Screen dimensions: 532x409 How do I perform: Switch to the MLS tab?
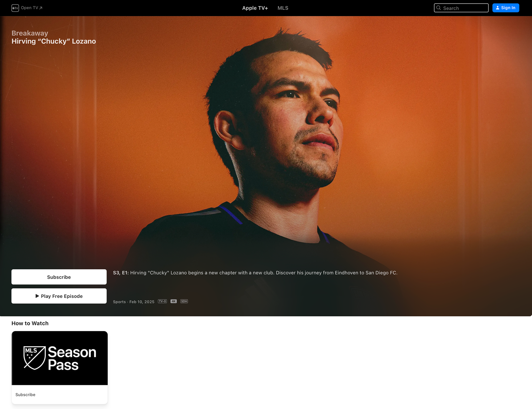(x=283, y=8)
